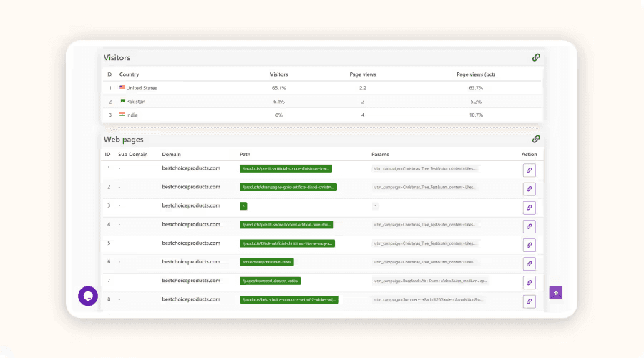
Task: Click the /collections/christmas-trees path tag
Action: click(267, 262)
